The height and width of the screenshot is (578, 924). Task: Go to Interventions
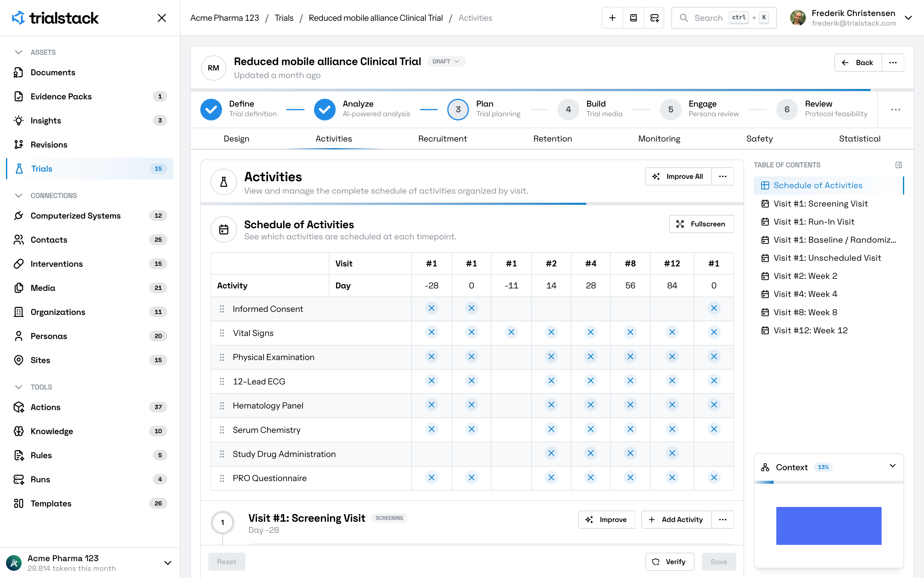(90, 264)
